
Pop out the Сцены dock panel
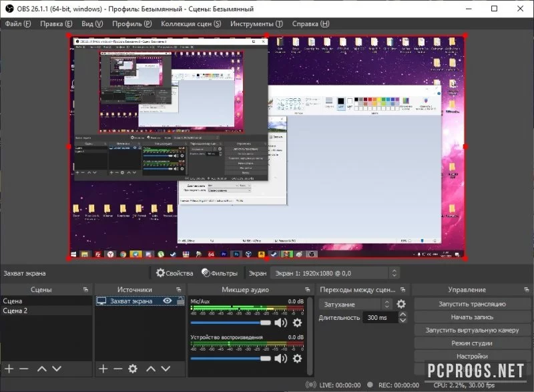coord(85,290)
